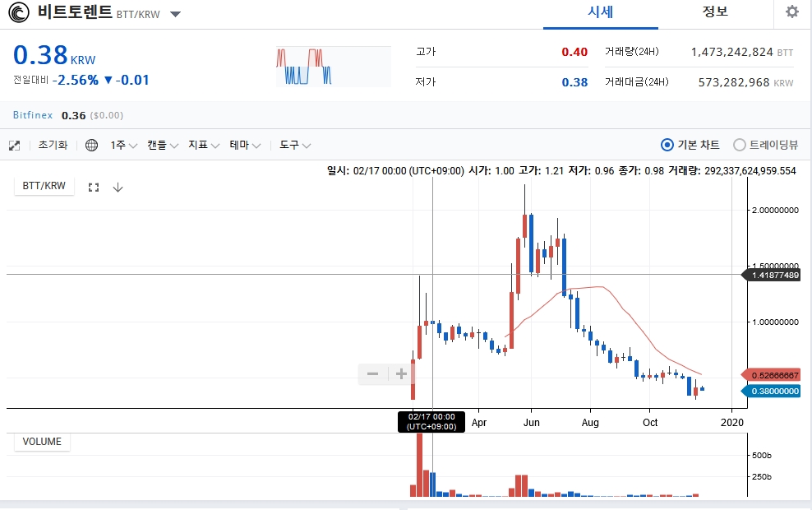Screen dimensions: 812x510
Task: Click the fit-screen bracket icon beside BTT/KRW
Action: coord(94,188)
